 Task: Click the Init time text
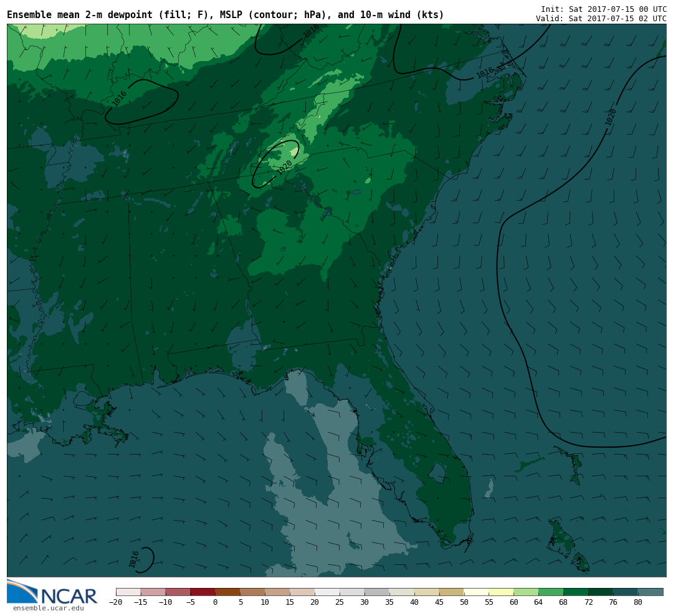[603, 9]
